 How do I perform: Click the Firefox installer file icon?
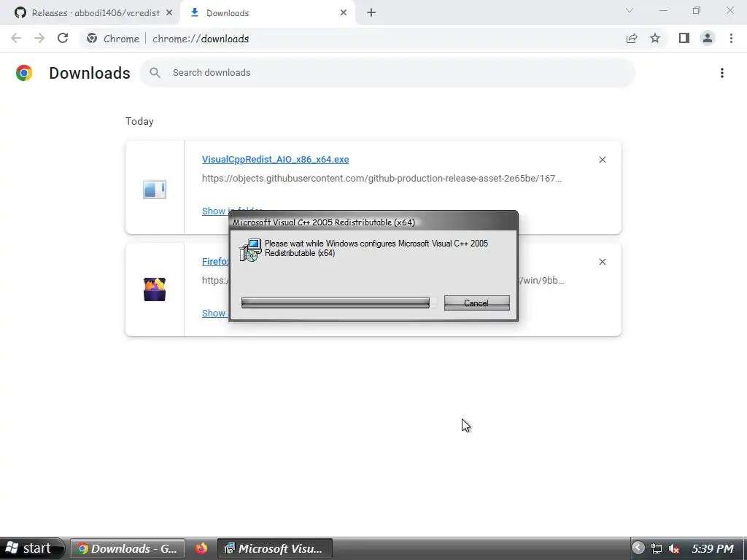click(x=155, y=289)
